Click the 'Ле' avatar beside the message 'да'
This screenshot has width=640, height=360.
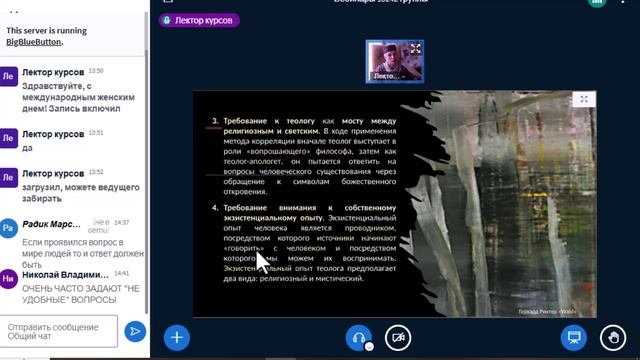click(x=8, y=138)
